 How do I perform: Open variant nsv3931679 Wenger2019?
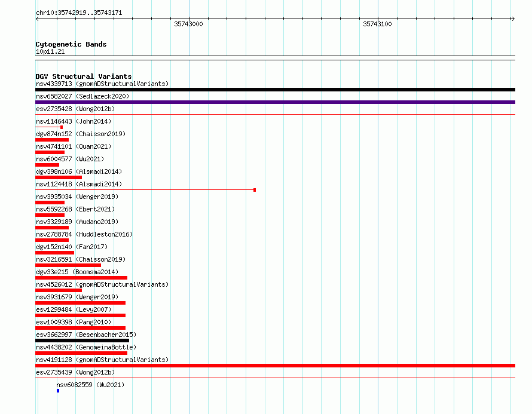pyautogui.click(x=77, y=297)
